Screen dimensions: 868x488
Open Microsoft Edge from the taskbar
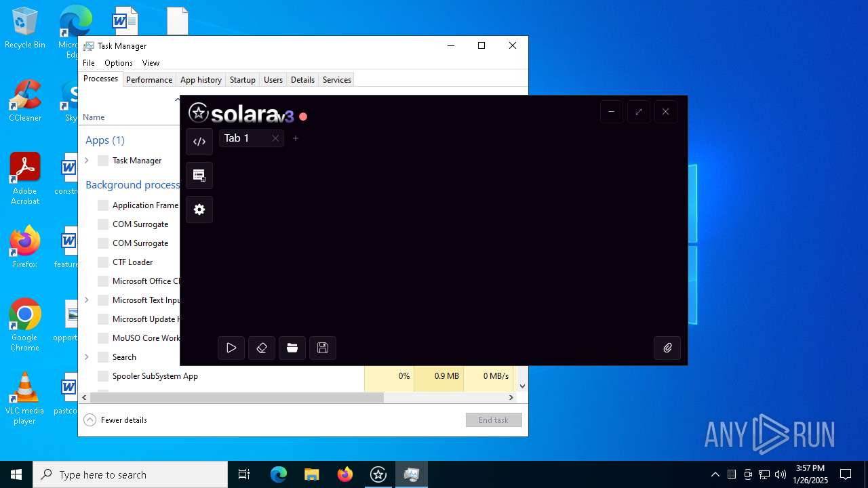click(x=279, y=474)
